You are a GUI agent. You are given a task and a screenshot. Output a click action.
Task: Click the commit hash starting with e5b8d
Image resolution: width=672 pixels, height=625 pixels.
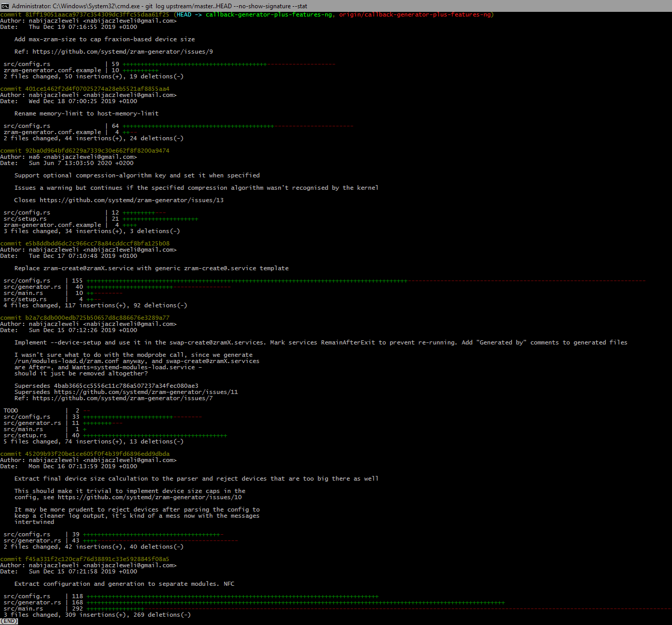[x=97, y=243]
